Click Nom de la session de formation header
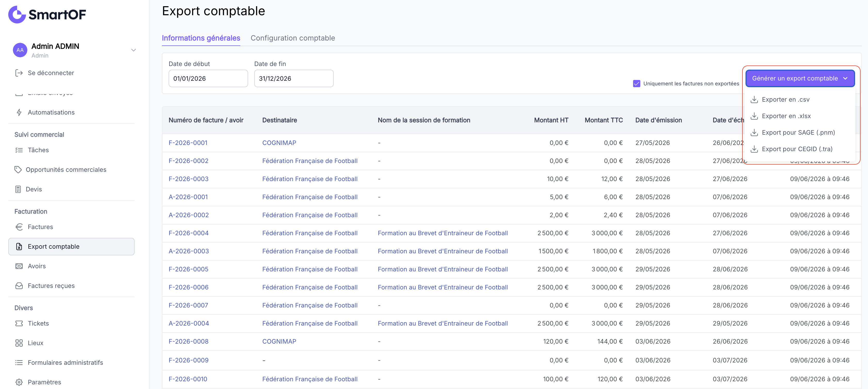This screenshot has height=389, width=868. (423, 120)
